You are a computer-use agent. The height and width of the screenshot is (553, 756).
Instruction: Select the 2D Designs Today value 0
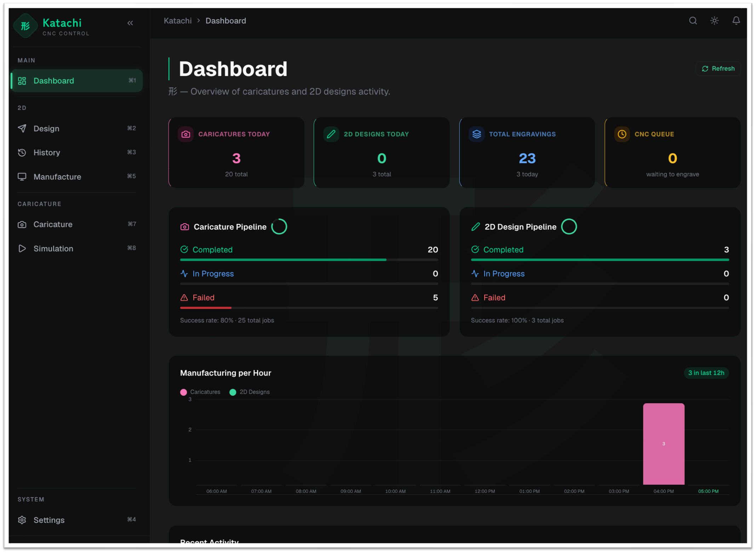382,158
